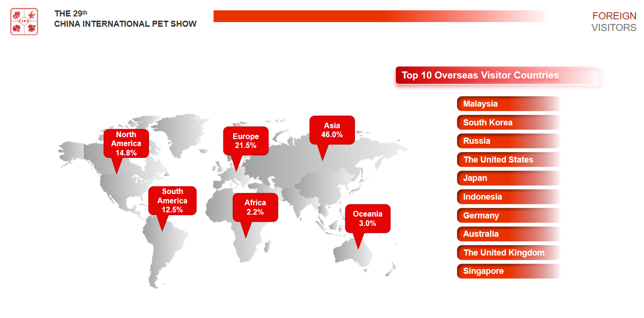644x318 pixels.
Task: Select the Africa 2.2% callout
Action: click(255, 207)
